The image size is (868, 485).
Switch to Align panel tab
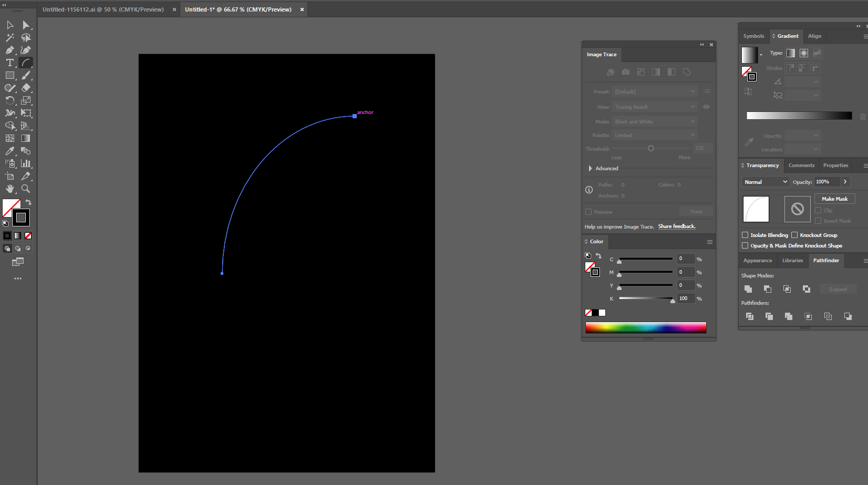pos(814,36)
